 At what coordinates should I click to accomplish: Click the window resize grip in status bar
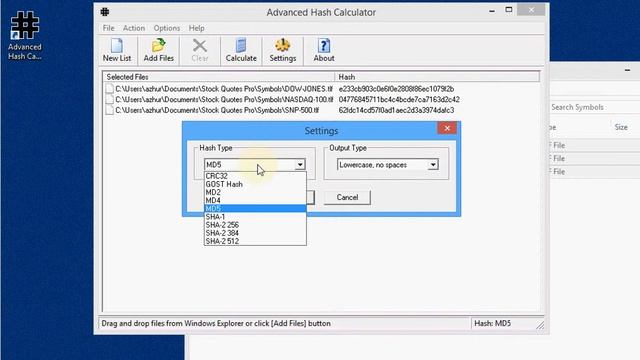tap(540, 325)
